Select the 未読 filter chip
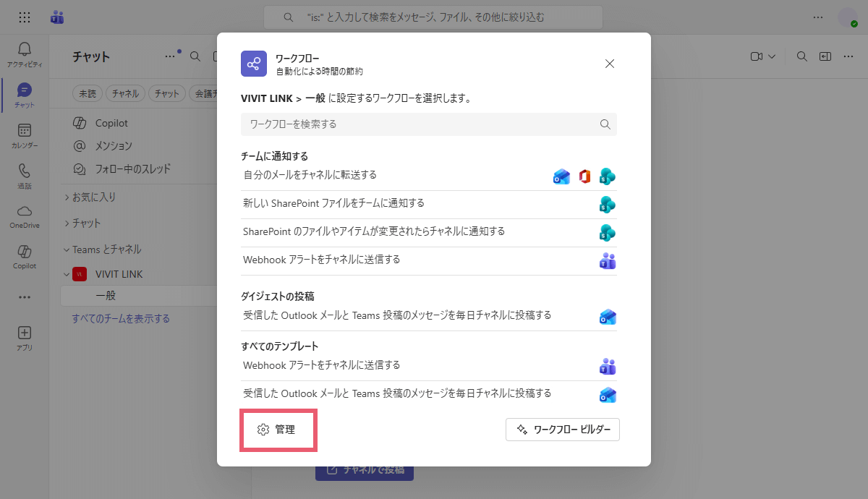Image resolution: width=868 pixels, height=499 pixels. [88, 93]
